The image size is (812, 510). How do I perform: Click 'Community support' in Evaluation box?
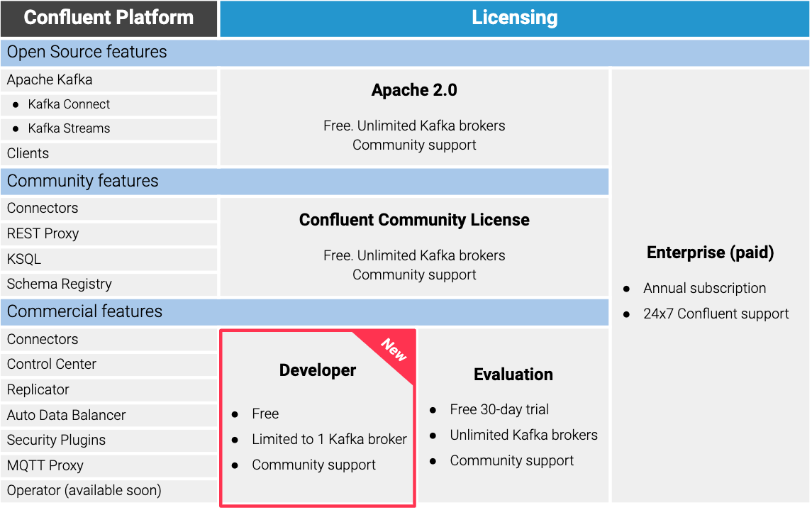[511, 461]
